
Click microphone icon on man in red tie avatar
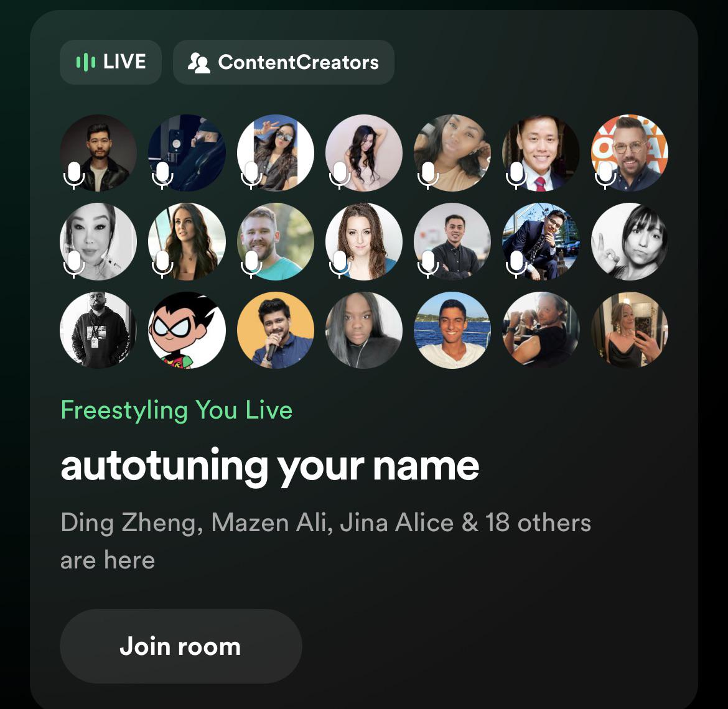(x=516, y=175)
